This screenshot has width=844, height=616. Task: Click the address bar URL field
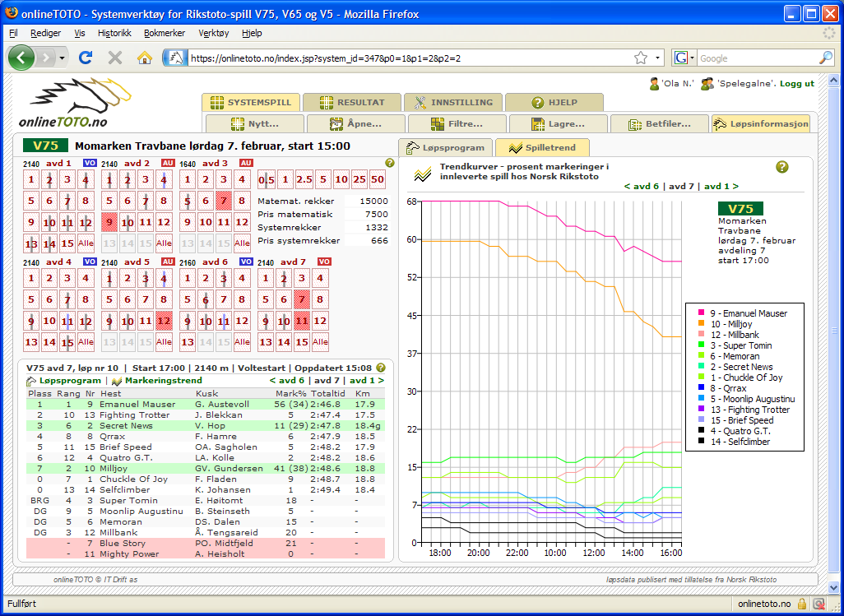(409, 58)
